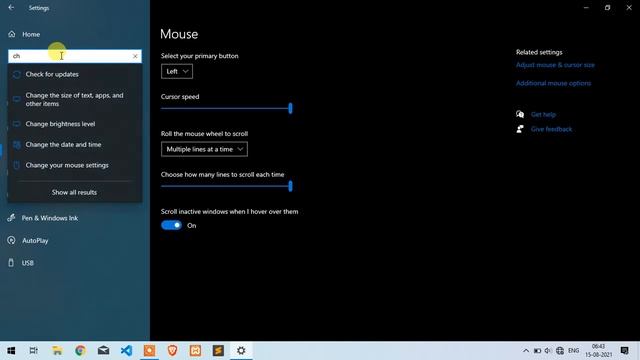Open Sublime Text from taskbar
The image size is (640, 360).
(218, 350)
